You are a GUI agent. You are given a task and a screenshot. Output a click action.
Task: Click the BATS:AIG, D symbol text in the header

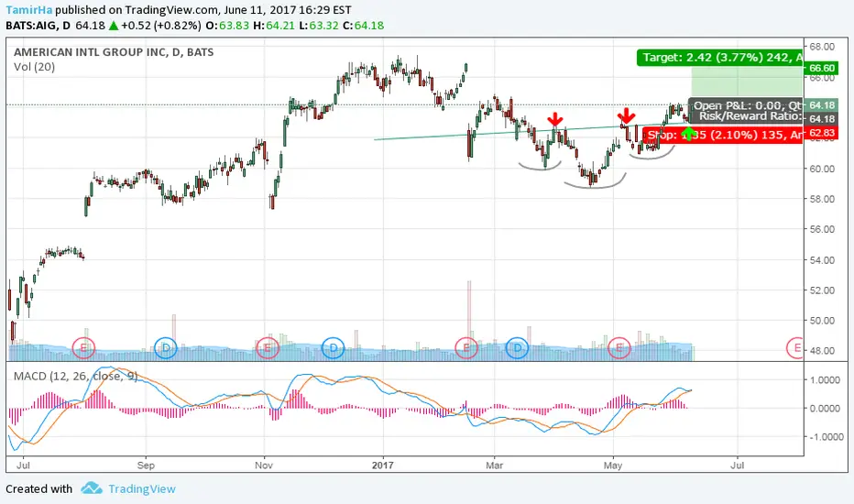pos(38,26)
